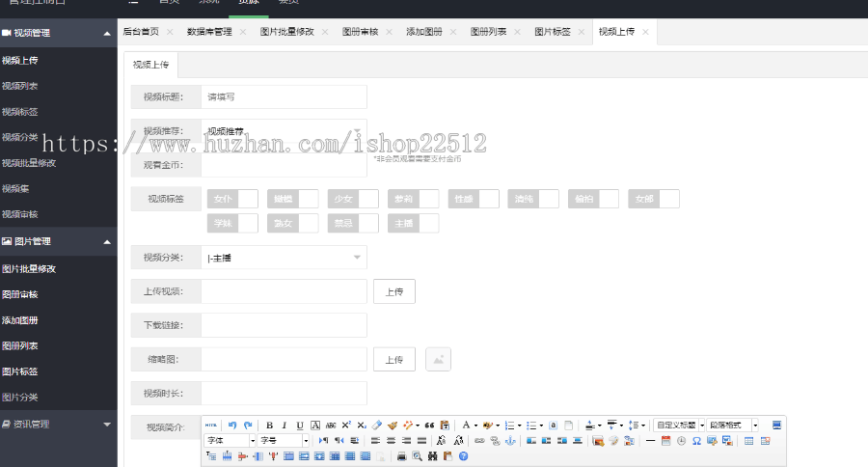The image size is (868, 467).
Task: Apply subscript formatting
Action: (x=362, y=426)
